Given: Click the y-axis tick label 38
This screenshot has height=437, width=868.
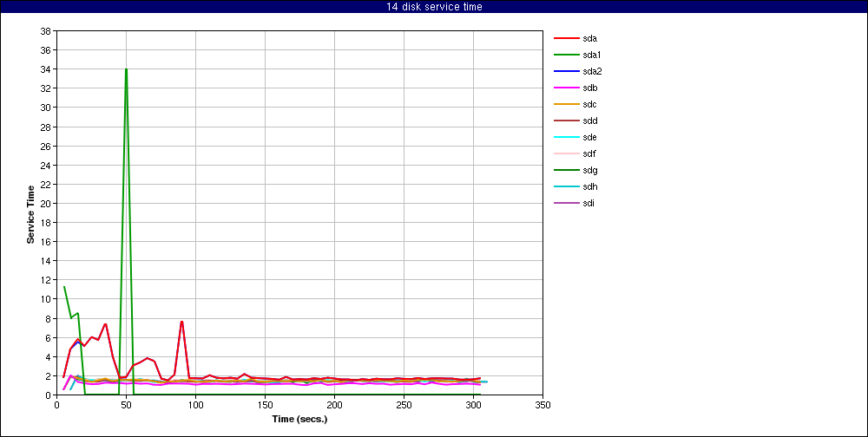Looking at the screenshot, I should pyautogui.click(x=46, y=31).
